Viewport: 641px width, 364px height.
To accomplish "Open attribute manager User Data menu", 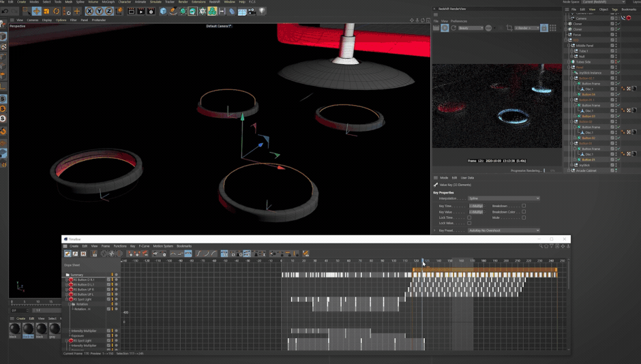I will click(467, 178).
